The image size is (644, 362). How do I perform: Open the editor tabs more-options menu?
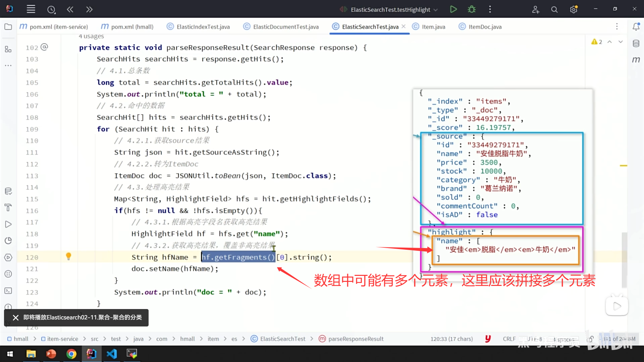616,26
